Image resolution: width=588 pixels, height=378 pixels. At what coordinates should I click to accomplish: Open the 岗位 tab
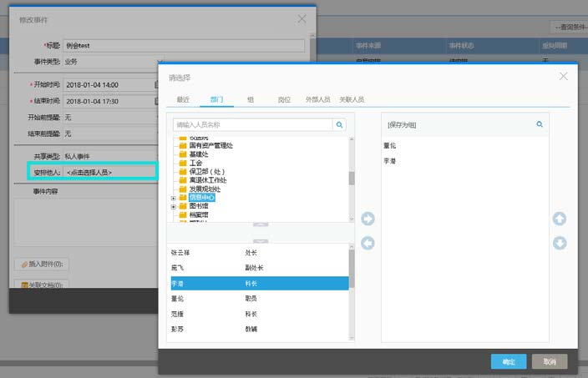(284, 99)
